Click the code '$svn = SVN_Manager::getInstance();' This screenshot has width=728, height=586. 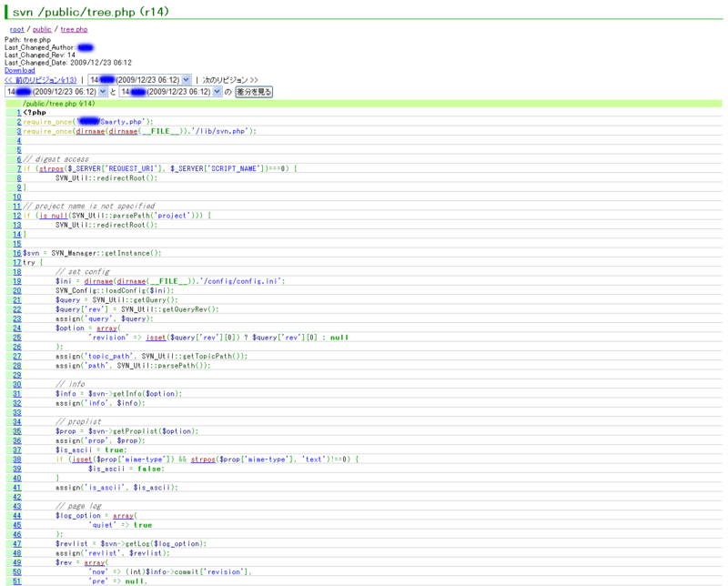pos(92,253)
